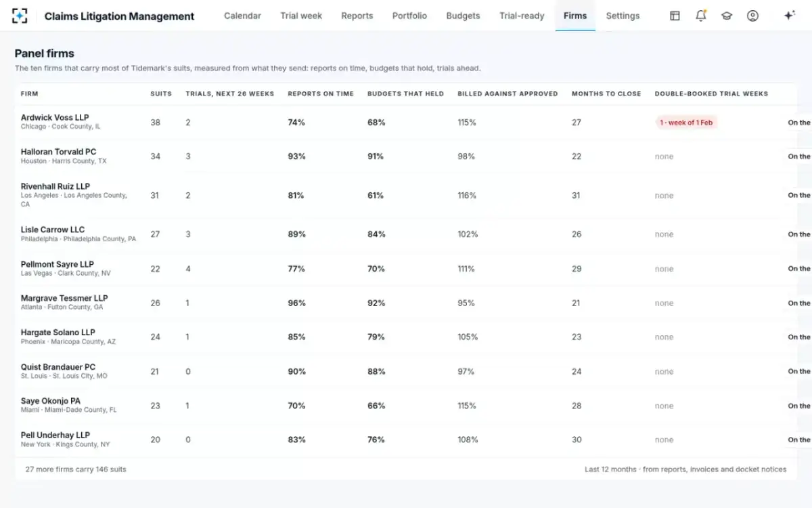Open the graduation cap learning icon
This screenshot has height=508, width=812.
tap(727, 16)
